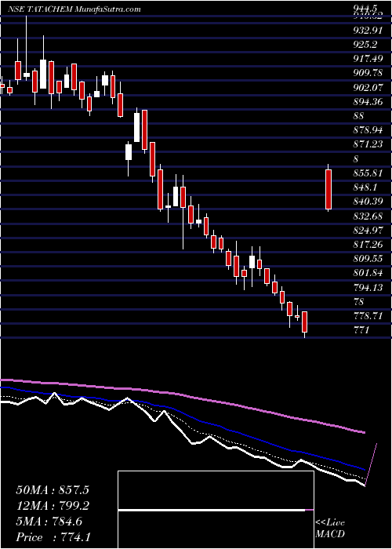This screenshot has height=549, width=392.
Task: Click the 932.91 price axis label
Action: click(367, 30)
